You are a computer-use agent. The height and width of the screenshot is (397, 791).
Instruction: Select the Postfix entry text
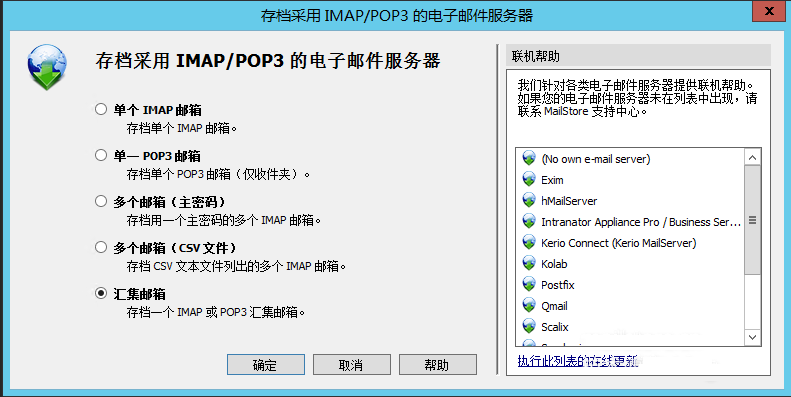[557, 285]
